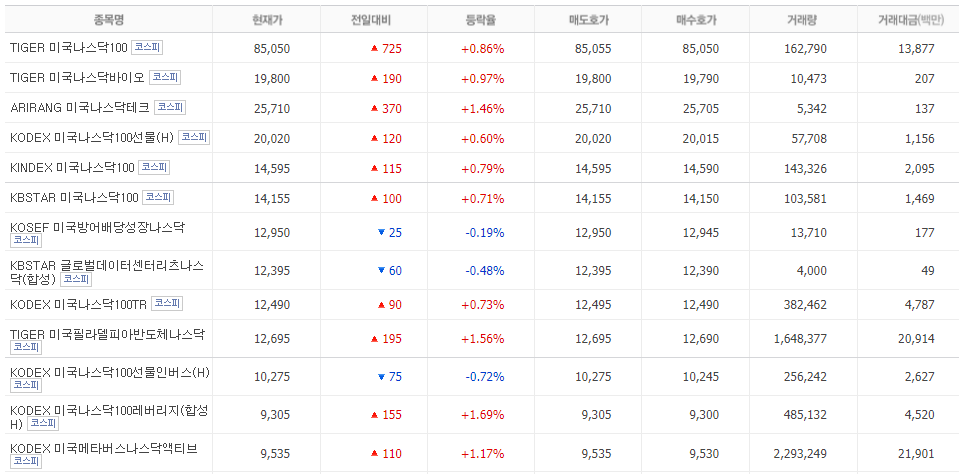This screenshot has height=474, width=959.
Task: Open TIGER 미국나스닥100 stock link
Action: 68,48
